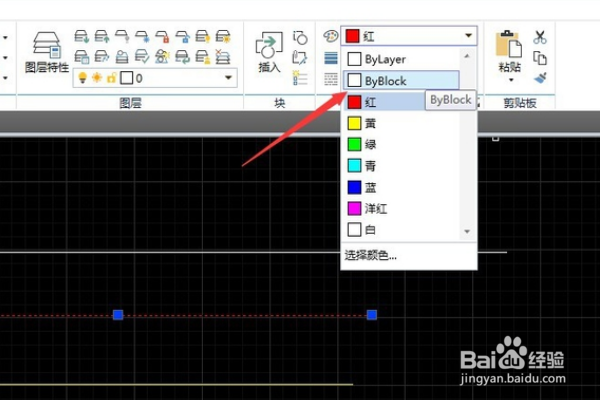Click the lineweight icon with thick blue lines
This screenshot has height=400, width=600.
(331, 58)
